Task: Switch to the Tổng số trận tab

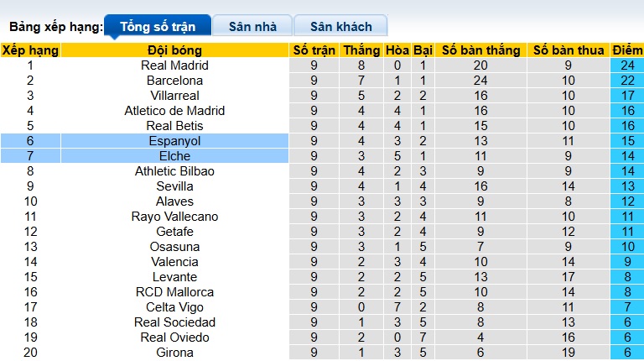Action: tap(158, 26)
